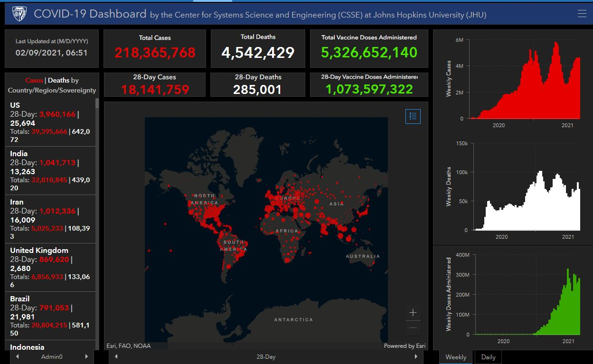Click Iran's 28-Day cases 1,012,336
The height and width of the screenshot is (364, 593).
pyautogui.click(x=57, y=211)
